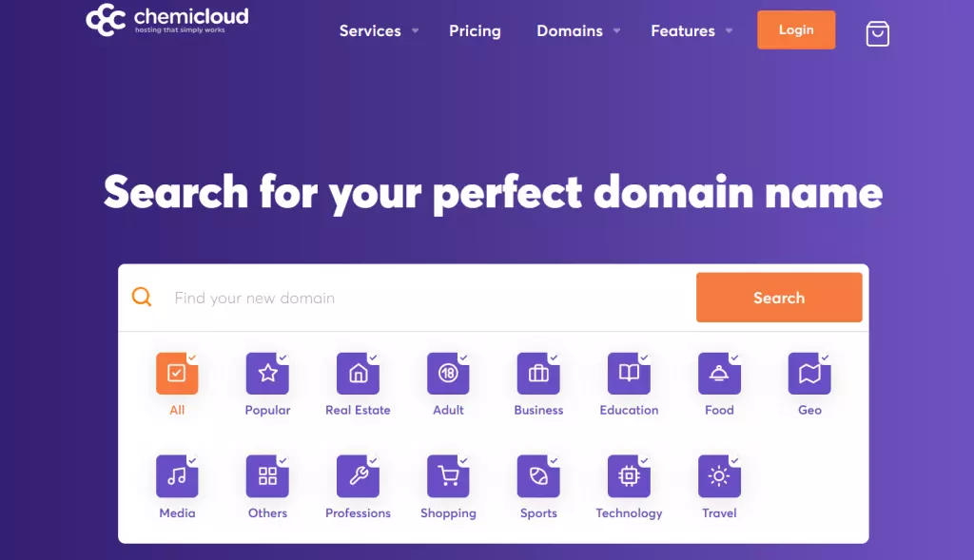Viewport: 974px width, 560px height.
Task: Expand the Services dropdown menu
Action: (x=371, y=30)
